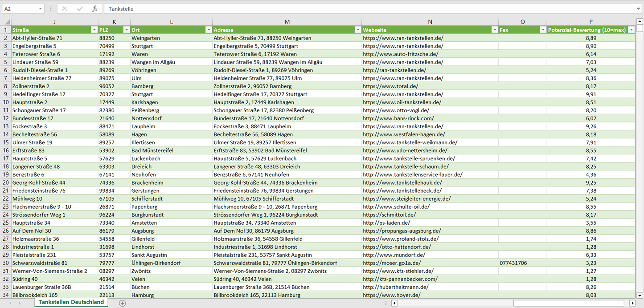Click the vertical scrollbar down arrow
The height and width of the screenshot is (308, 644).
tap(640, 295)
